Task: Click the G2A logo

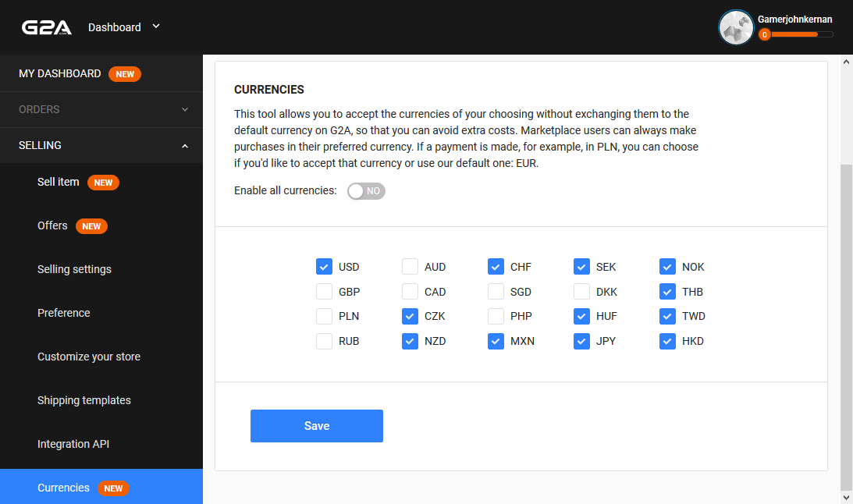Action: point(46,27)
